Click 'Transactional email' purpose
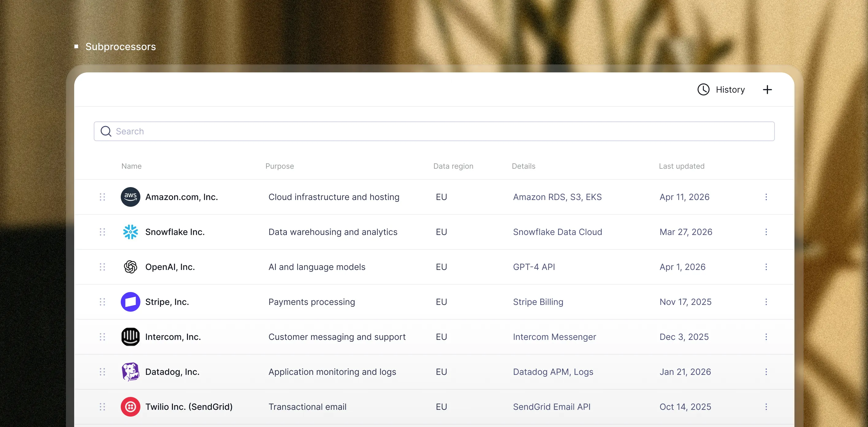 click(307, 406)
